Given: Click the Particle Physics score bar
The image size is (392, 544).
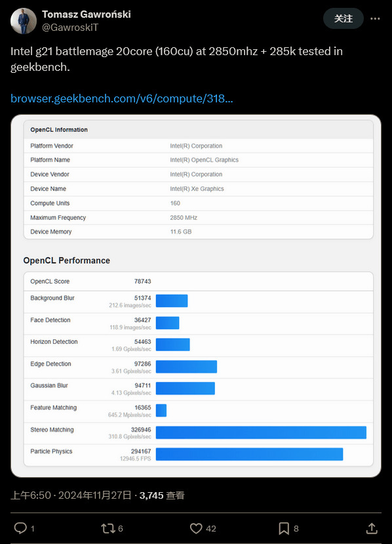Looking at the screenshot, I should (250, 454).
